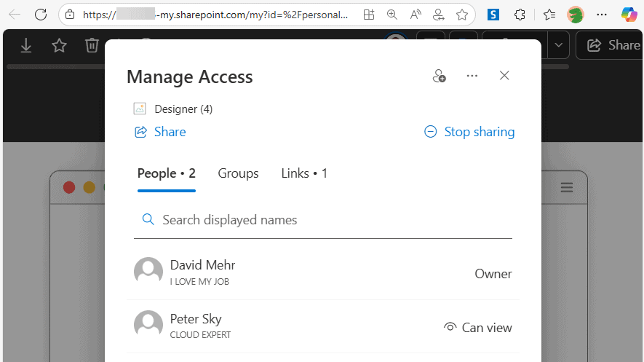Open the Copilot icon in browser toolbar
Screen dimensions: 644x362
tap(629, 14)
